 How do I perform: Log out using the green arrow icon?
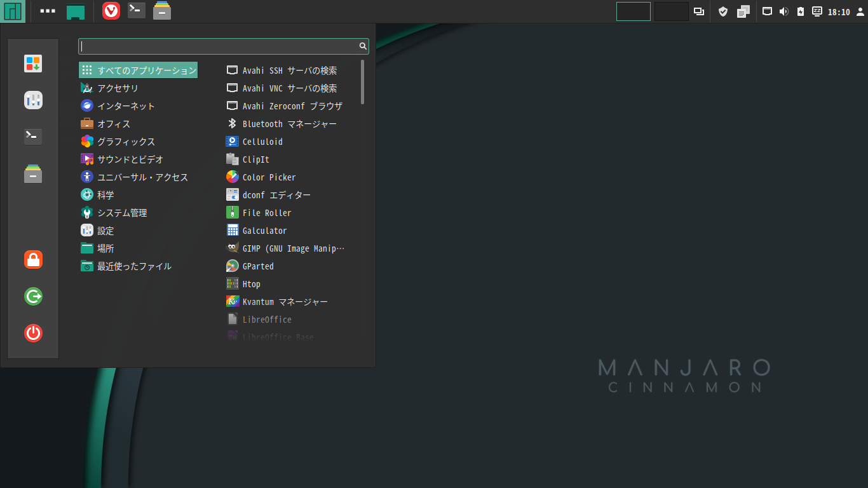[33, 296]
